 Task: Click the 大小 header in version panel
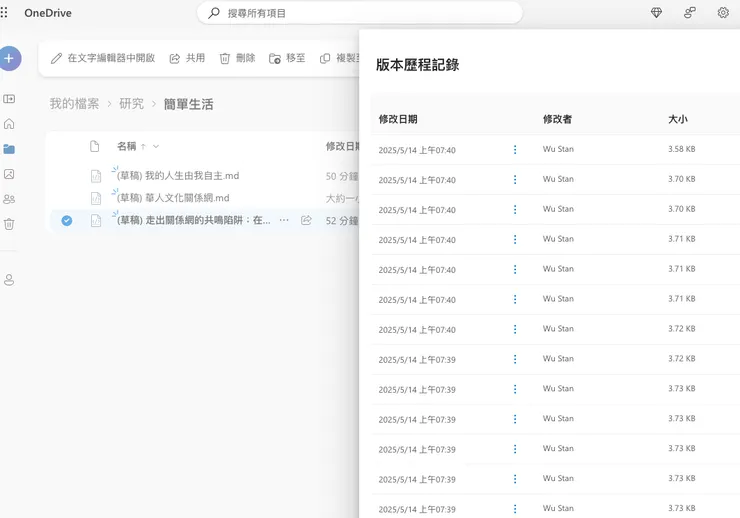point(678,119)
